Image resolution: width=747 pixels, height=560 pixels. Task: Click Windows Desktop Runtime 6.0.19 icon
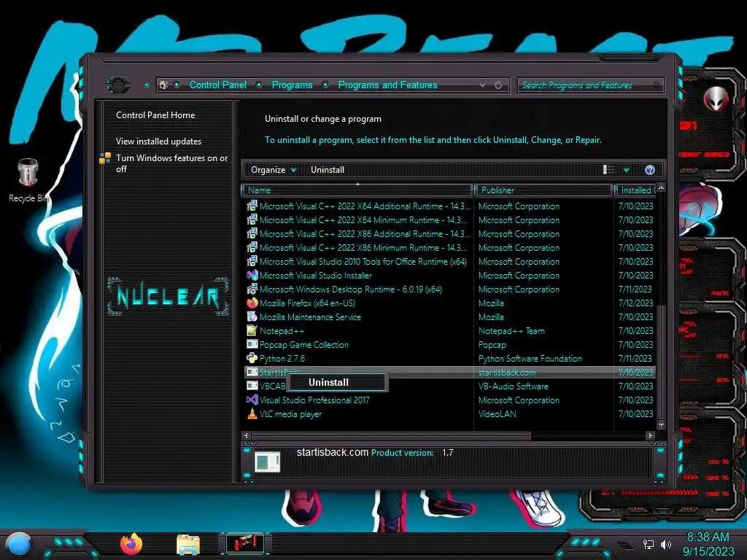pos(252,289)
